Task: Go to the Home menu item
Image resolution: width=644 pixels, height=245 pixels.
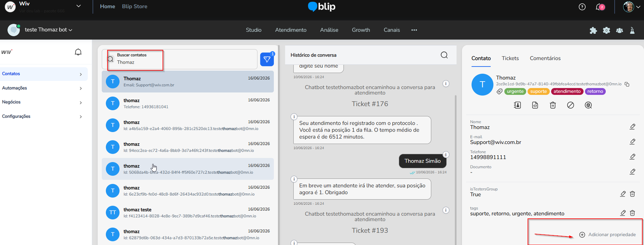Action: pyautogui.click(x=107, y=6)
